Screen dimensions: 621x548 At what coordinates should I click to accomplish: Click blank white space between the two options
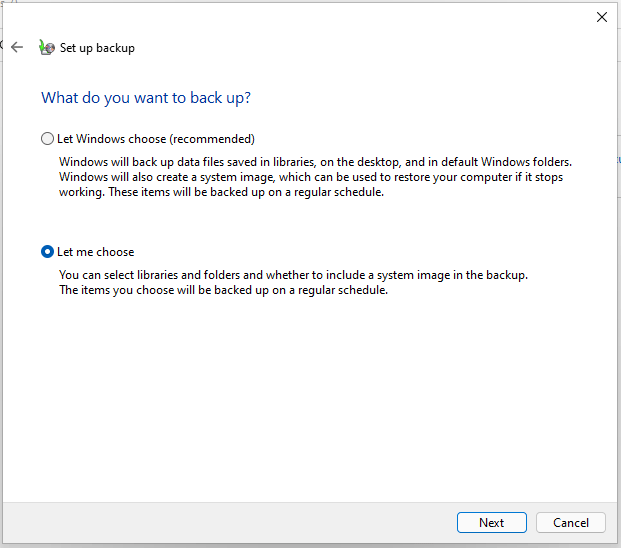tap(300, 222)
